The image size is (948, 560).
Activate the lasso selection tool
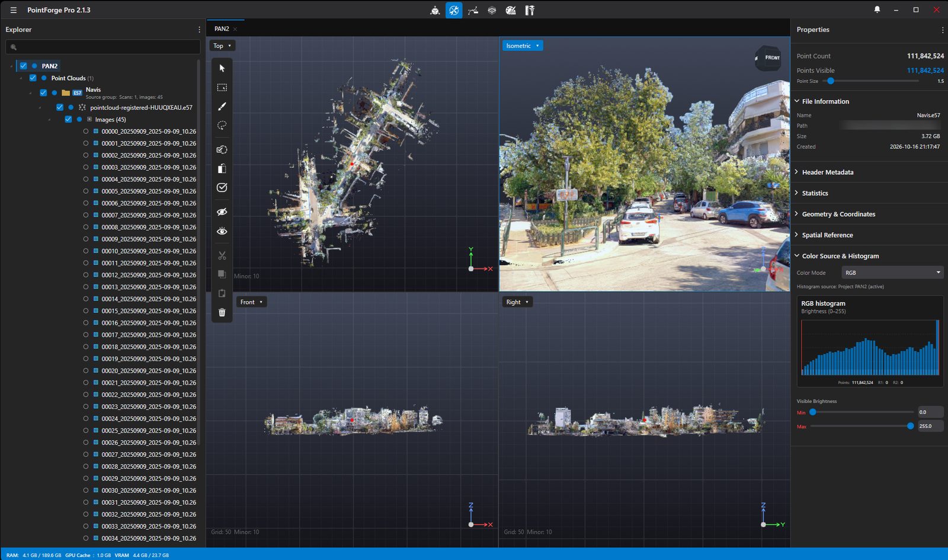tap(222, 126)
